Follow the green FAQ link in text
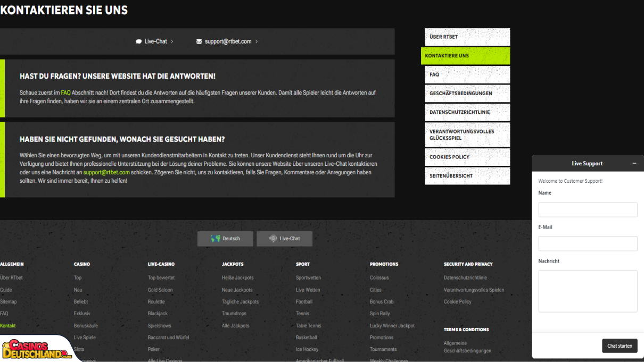Viewport: 644px width, 362px height. click(x=65, y=92)
